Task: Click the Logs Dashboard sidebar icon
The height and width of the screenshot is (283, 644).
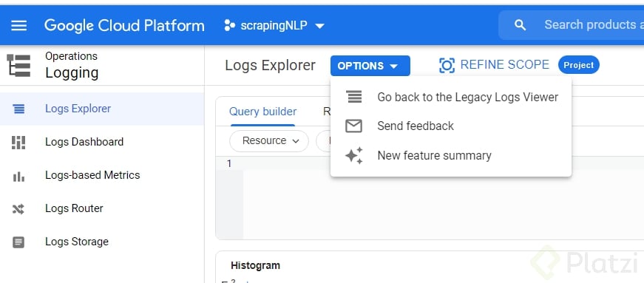Action: coord(18,143)
